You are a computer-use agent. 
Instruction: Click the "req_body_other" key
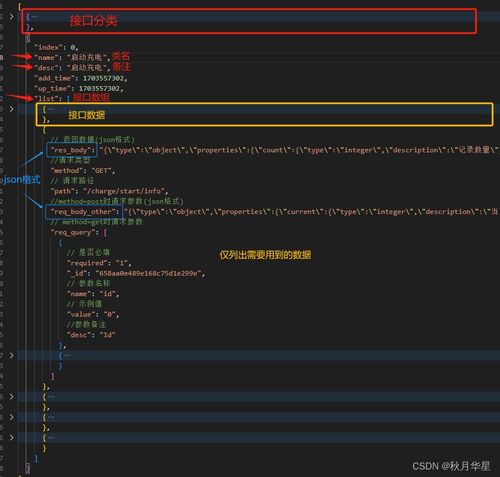[83, 212]
